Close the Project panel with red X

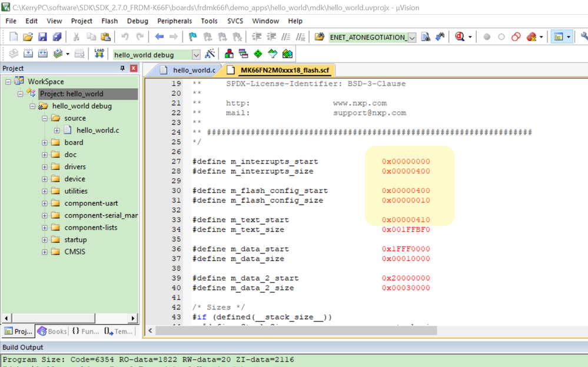click(134, 68)
